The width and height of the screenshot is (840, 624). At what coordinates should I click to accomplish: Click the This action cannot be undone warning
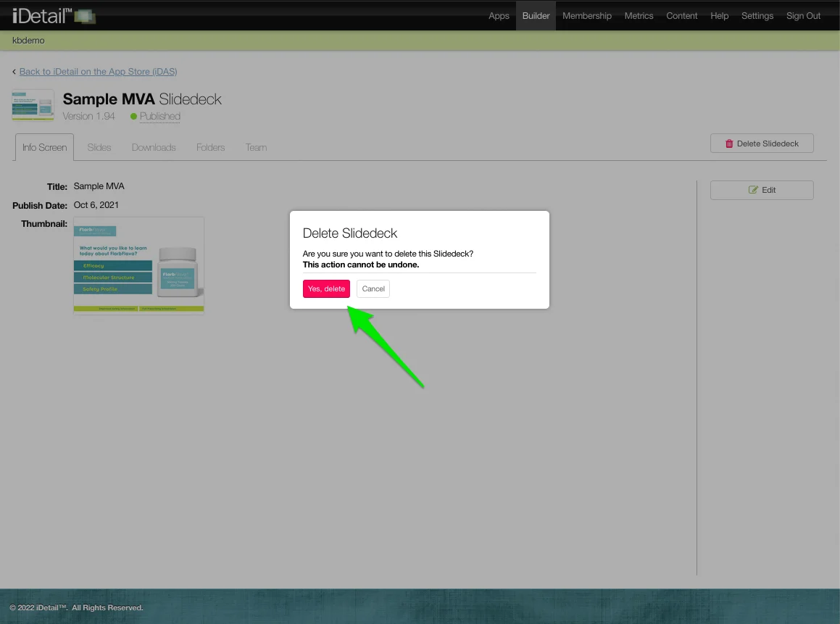point(360,265)
